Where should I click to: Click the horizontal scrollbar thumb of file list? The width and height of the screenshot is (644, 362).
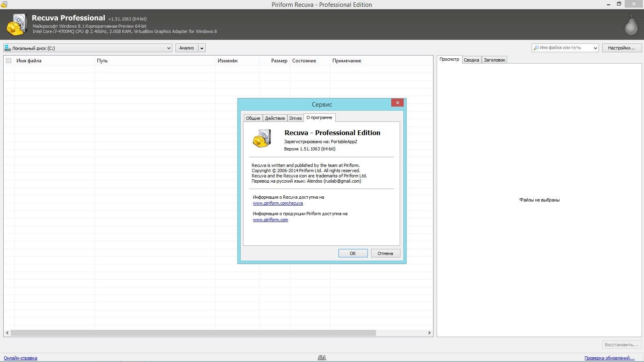[193, 333]
